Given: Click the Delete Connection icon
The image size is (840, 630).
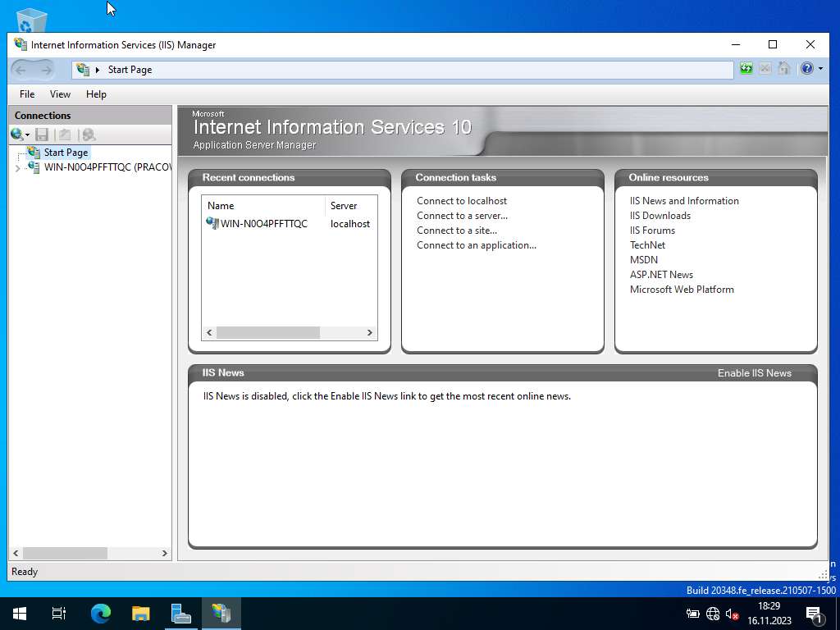Looking at the screenshot, I should point(89,135).
